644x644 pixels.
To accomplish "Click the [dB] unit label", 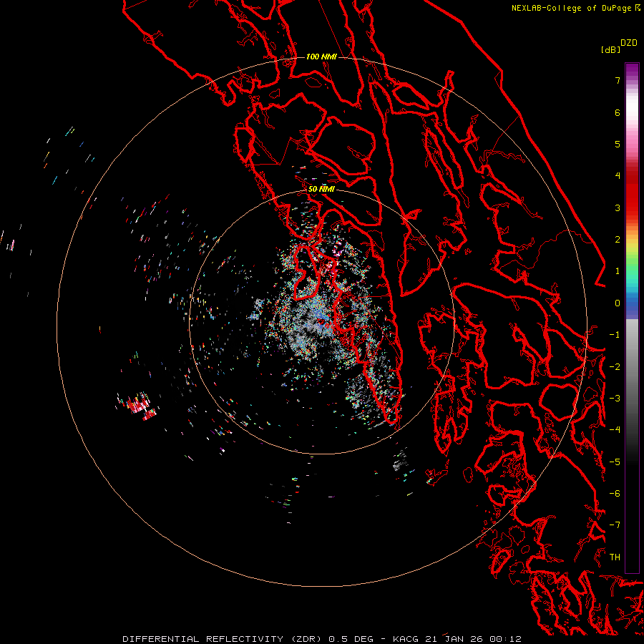I will [x=611, y=49].
